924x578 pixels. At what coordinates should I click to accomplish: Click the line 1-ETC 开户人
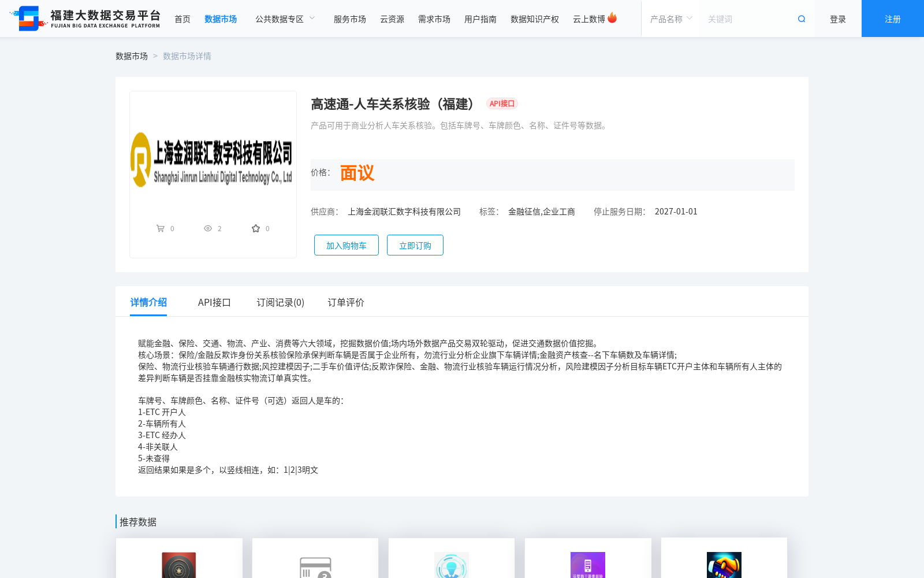coord(162,412)
